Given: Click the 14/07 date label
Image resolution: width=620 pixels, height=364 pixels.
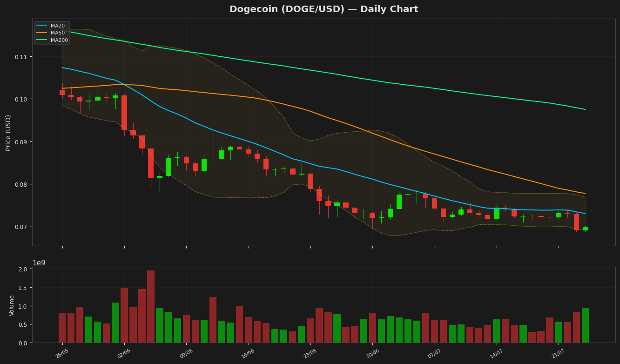Looking at the screenshot, I should pos(496,354).
